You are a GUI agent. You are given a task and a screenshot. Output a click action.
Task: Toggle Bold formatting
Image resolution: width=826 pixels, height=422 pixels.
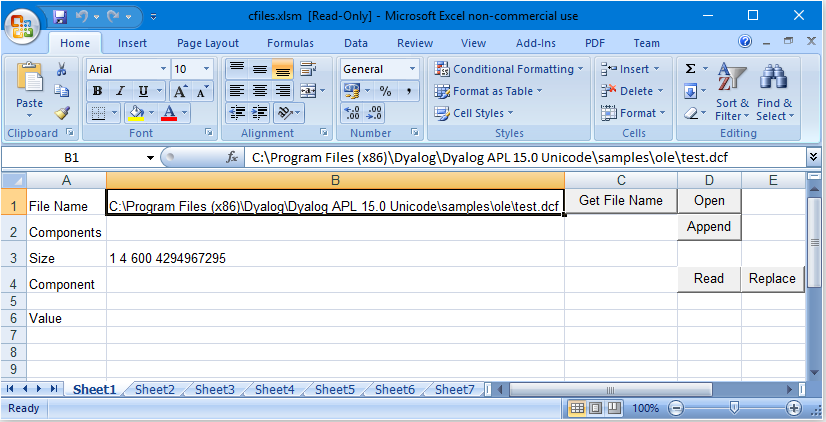(x=98, y=91)
